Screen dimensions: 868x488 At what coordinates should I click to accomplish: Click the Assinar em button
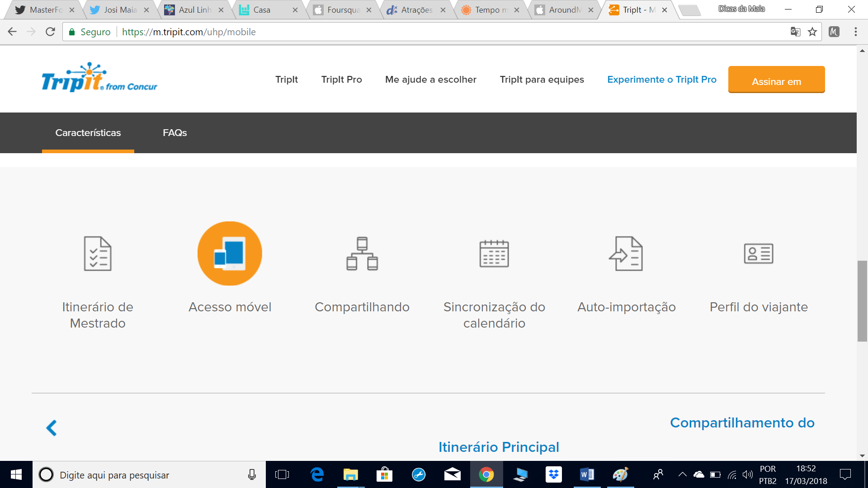click(x=776, y=80)
